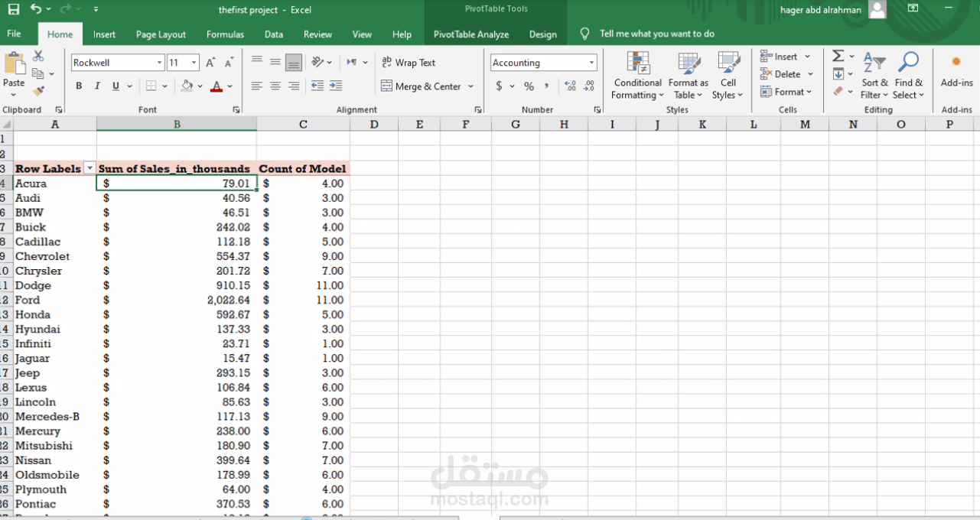Apply Comma Style format
This screenshot has height=520, width=980.
(x=546, y=86)
